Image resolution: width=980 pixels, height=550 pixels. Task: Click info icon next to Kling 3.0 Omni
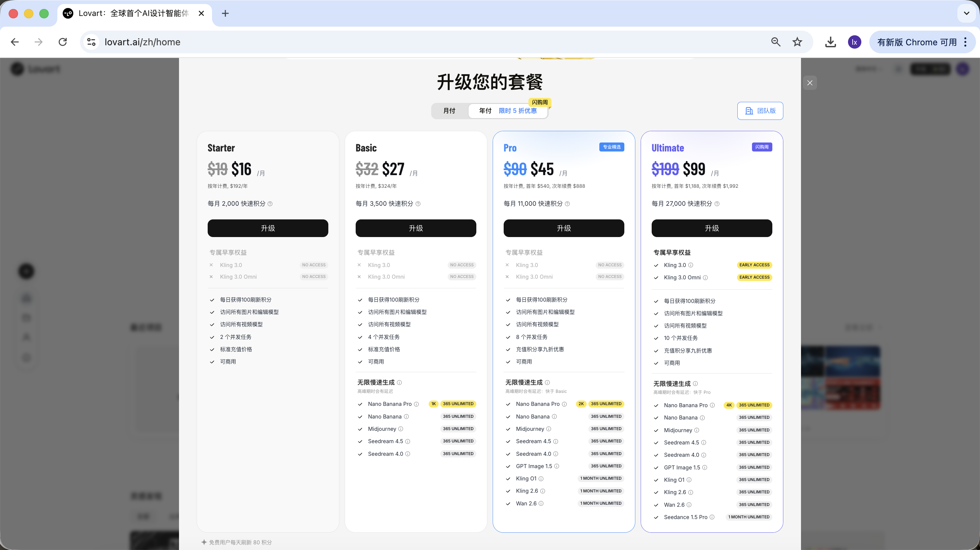click(x=705, y=277)
